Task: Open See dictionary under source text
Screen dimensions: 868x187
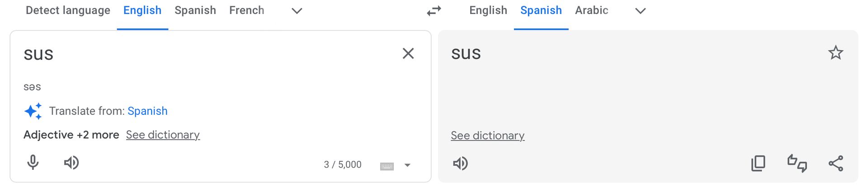Action: pyautogui.click(x=163, y=135)
